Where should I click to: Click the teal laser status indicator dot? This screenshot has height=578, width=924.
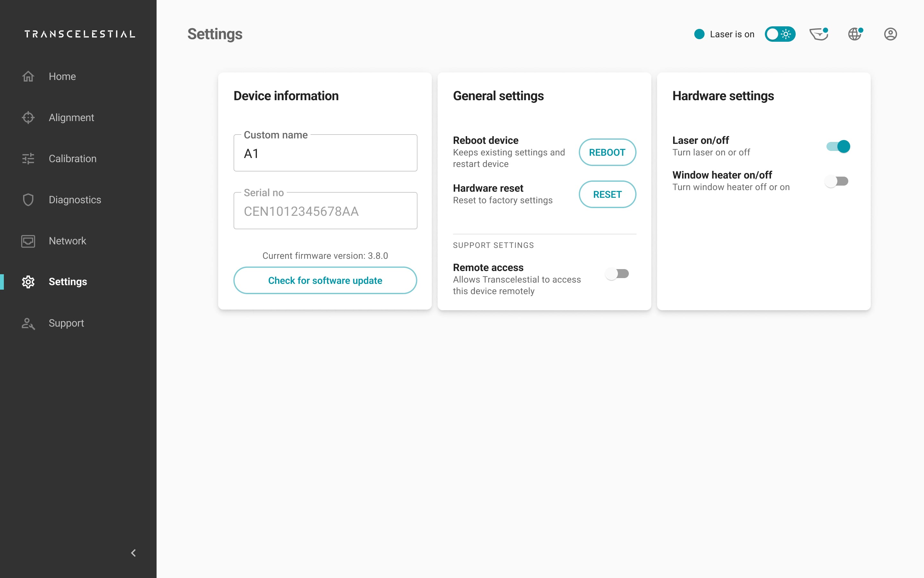pyautogui.click(x=699, y=34)
